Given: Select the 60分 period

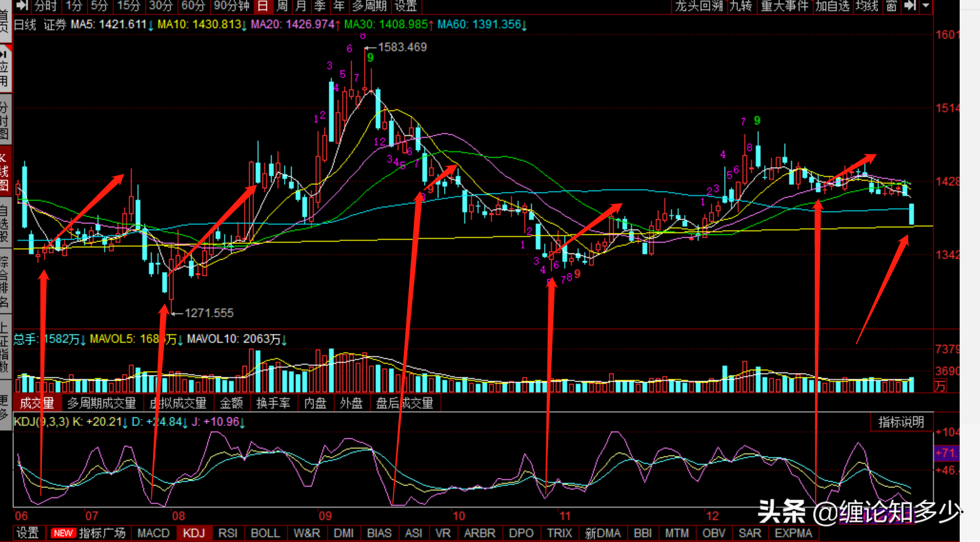Looking at the screenshot, I should pyautogui.click(x=193, y=6).
